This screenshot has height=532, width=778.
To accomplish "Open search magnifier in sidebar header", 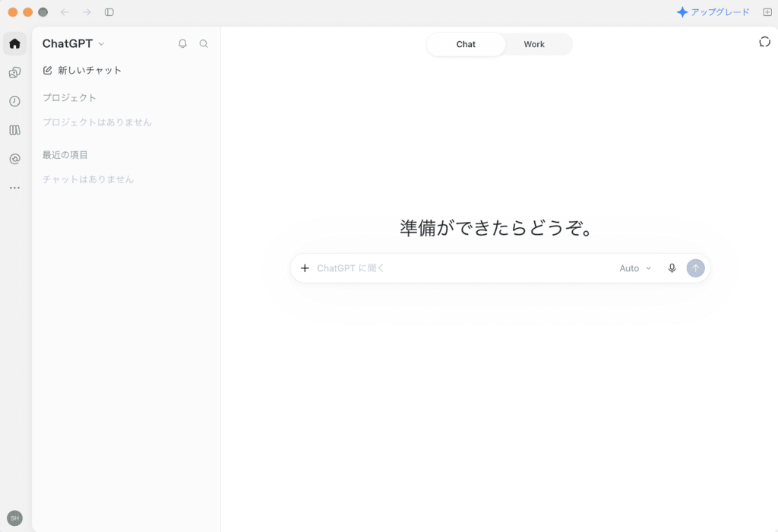I will click(x=204, y=43).
